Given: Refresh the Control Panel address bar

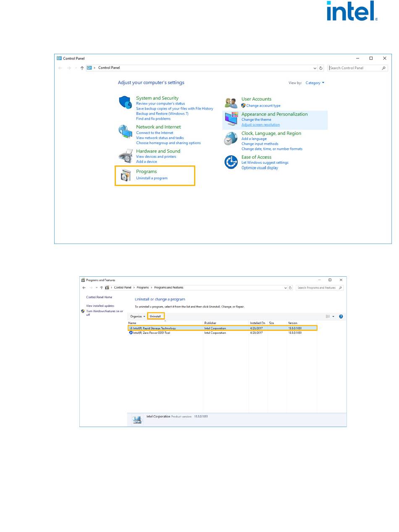Looking at the screenshot, I should click(x=321, y=68).
